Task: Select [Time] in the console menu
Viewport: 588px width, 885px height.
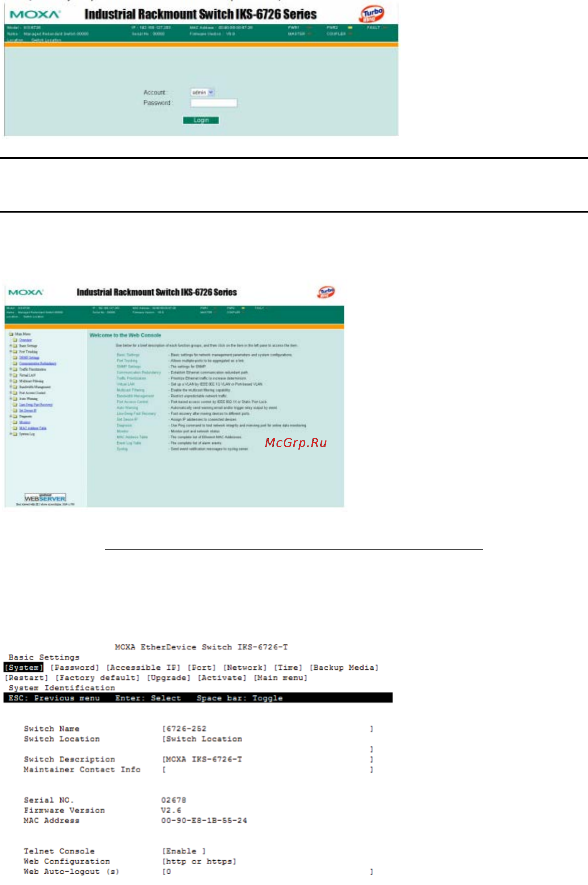Action: click(288, 667)
